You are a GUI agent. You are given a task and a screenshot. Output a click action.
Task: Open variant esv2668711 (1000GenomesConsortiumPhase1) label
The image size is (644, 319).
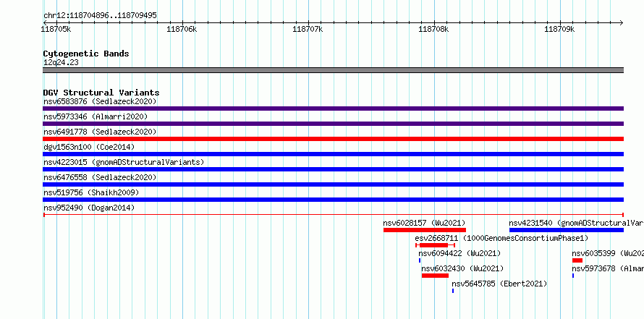[x=501, y=238]
